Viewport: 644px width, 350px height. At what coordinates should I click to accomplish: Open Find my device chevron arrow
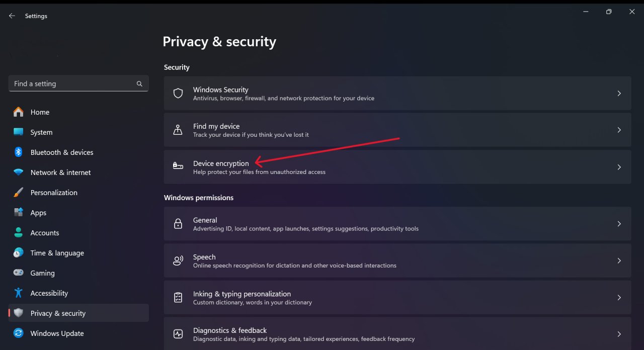tap(619, 130)
